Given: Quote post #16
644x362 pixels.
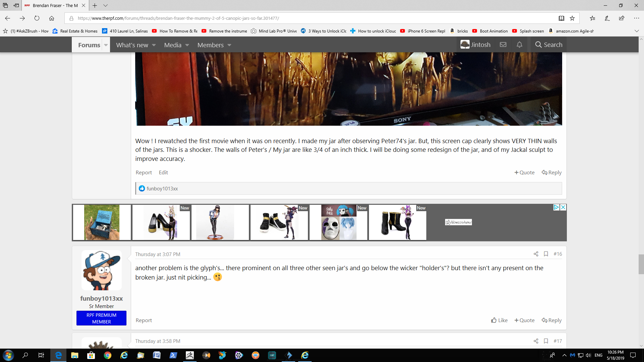Looking at the screenshot, I should pos(524,320).
